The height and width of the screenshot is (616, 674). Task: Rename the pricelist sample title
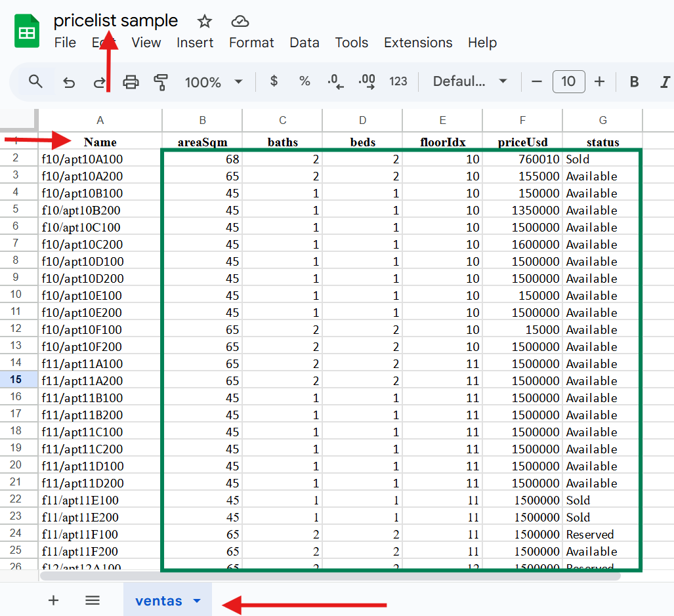click(116, 20)
